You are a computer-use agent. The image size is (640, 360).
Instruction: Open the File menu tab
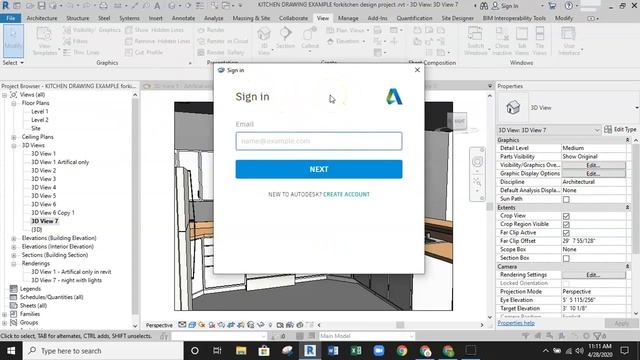click(11, 18)
